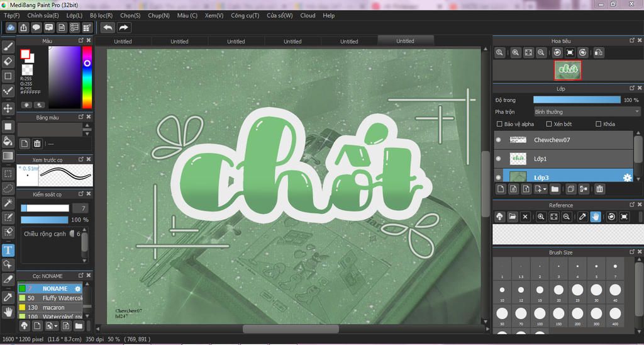Select the Move tool

(8, 108)
